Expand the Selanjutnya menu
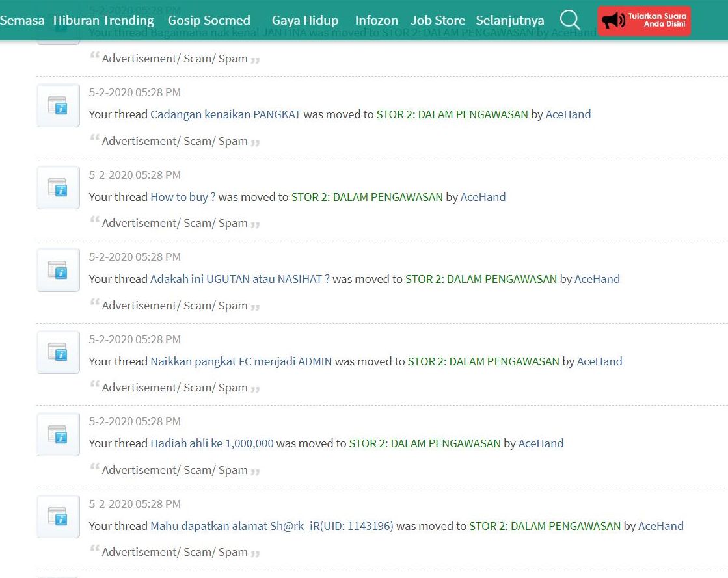728x578 pixels. tap(510, 20)
